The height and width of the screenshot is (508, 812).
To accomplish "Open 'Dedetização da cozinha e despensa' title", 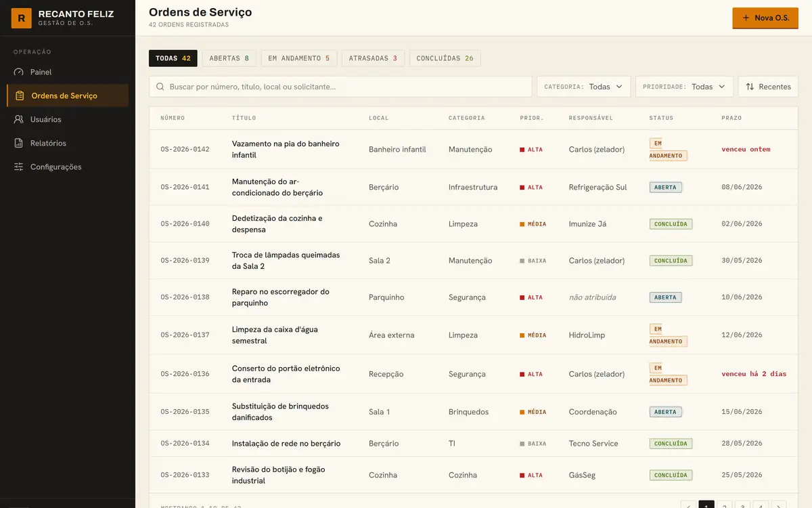I will pyautogui.click(x=277, y=224).
